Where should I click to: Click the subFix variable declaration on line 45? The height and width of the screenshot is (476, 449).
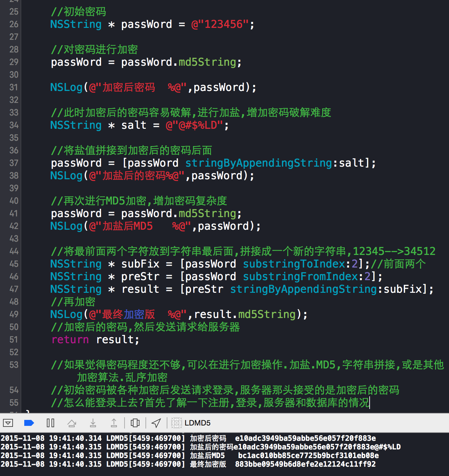click(140, 264)
